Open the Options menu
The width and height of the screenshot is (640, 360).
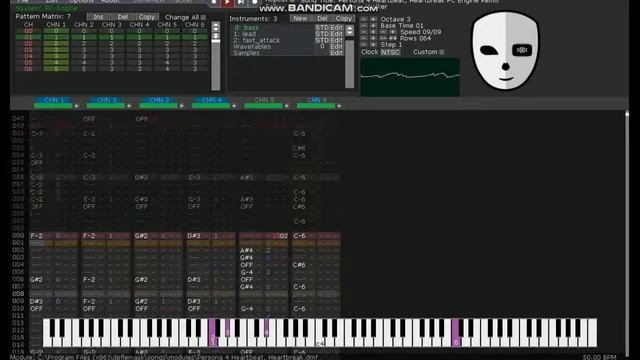tap(81, 1)
